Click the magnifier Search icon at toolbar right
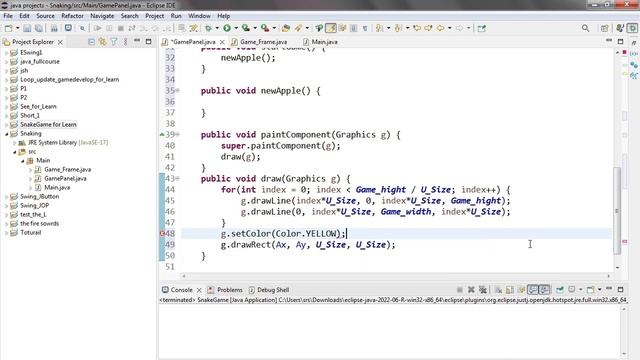Image resolution: width=640 pixels, height=360 pixels. (x=585, y=28)
